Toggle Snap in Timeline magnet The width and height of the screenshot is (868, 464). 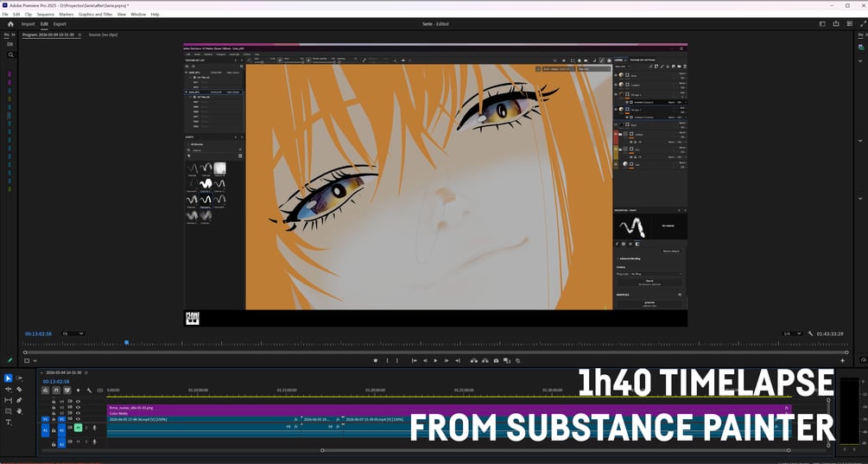click(x=56, y=391)
